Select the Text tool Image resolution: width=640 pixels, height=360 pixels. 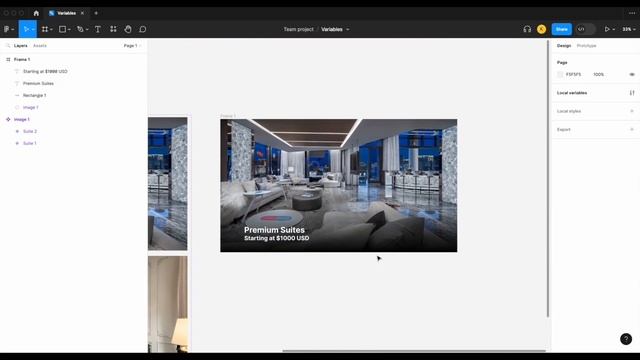click(98, 29)
